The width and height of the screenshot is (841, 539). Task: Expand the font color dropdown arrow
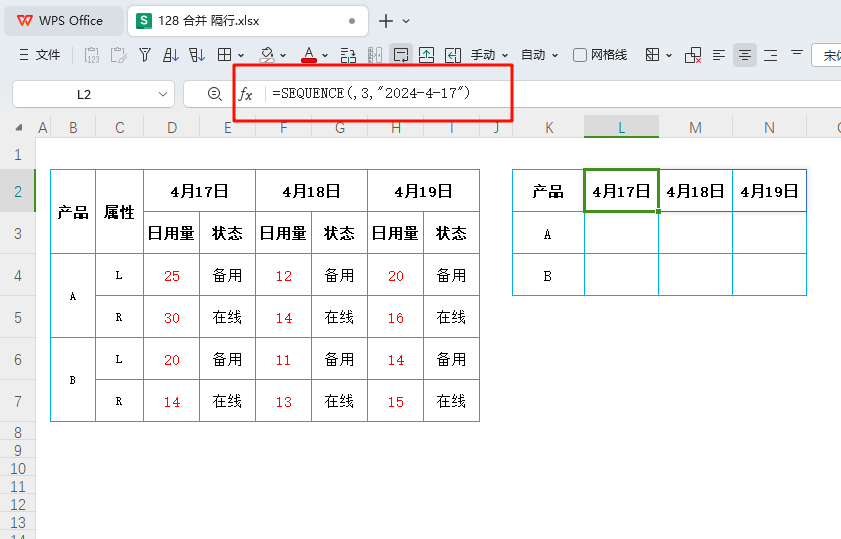pyautogui.click(x=325, y=55)
